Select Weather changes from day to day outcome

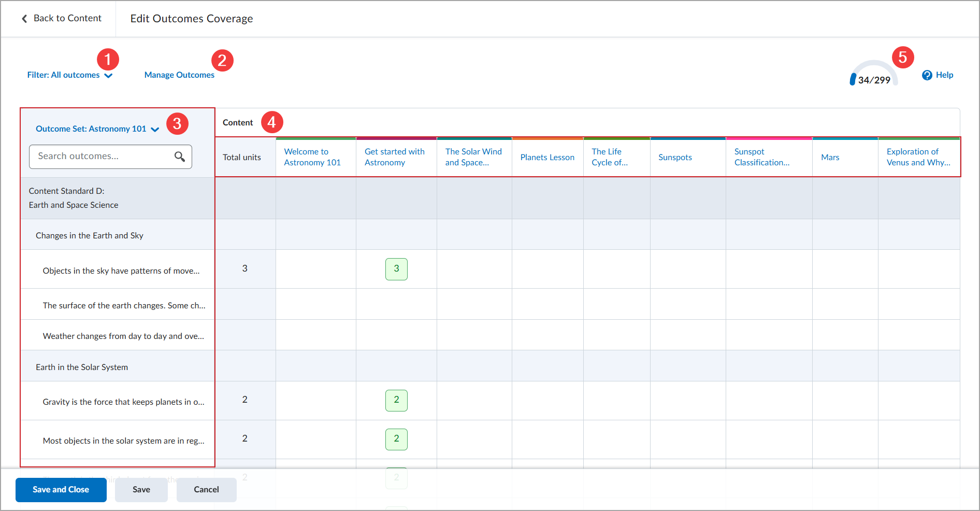pyautogui.click(x=118, y=336)
